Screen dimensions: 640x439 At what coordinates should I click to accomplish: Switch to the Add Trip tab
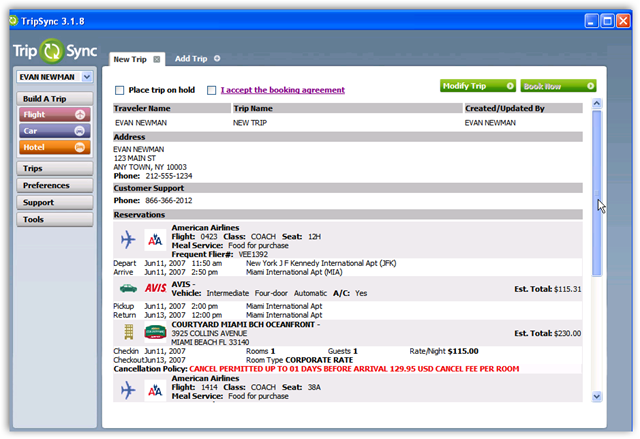click(191, 59)
